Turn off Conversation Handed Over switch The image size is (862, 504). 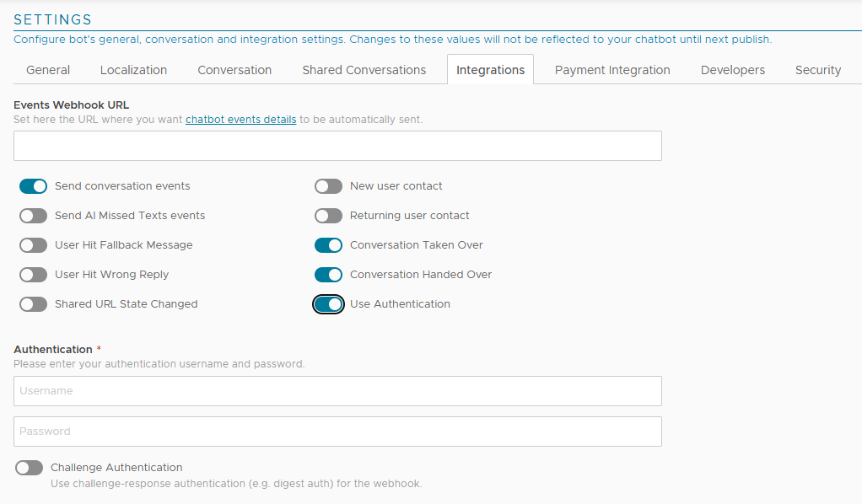329,275
